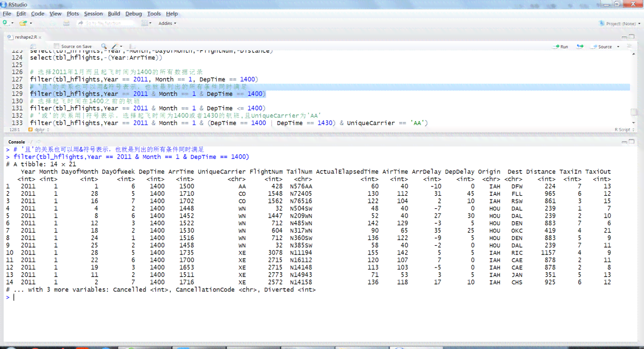Open the Debug menu

click(x=133, y=14)
